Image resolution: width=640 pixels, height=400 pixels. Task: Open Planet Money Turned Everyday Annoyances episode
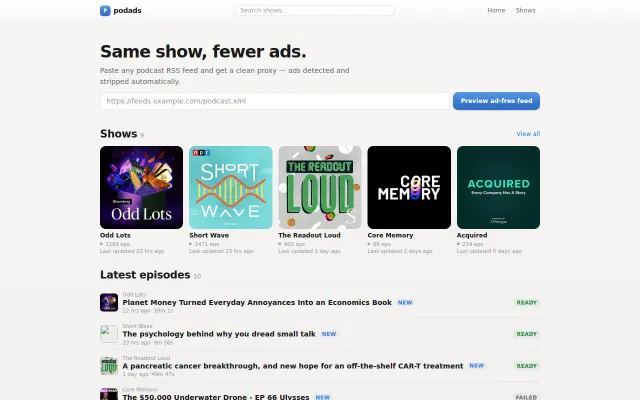point(257,302)
